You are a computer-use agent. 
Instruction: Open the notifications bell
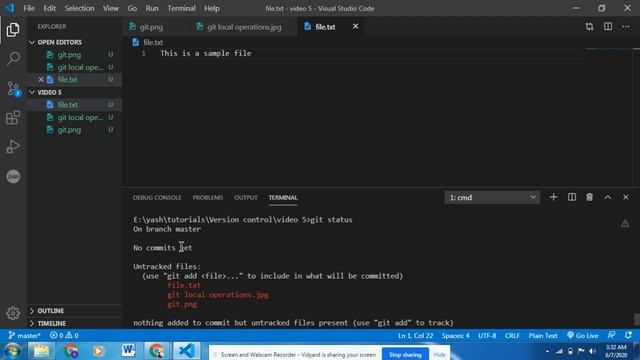point(629,335)
